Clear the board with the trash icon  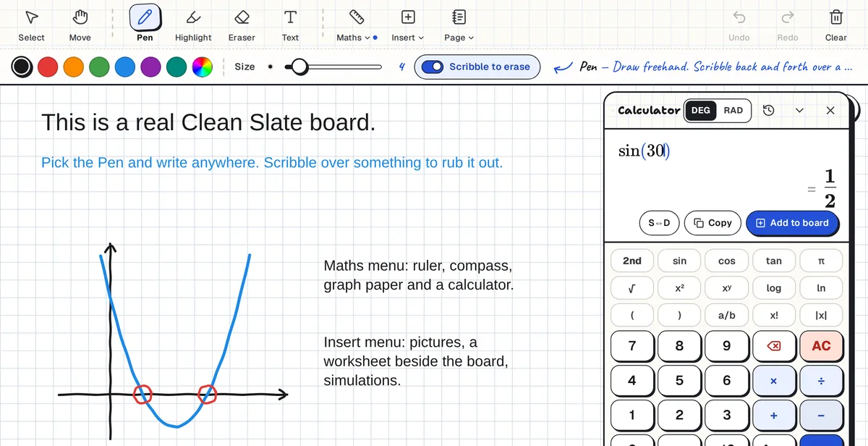(835, 25)
